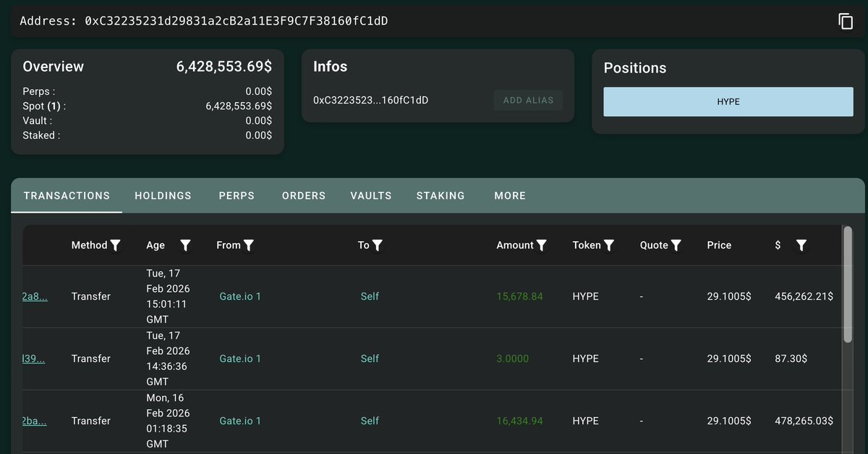Image resolution: width=868 pixels, height=454 pixels.
Task: Open transaction hash link starting with 2a8
Action: pos(35,296)
